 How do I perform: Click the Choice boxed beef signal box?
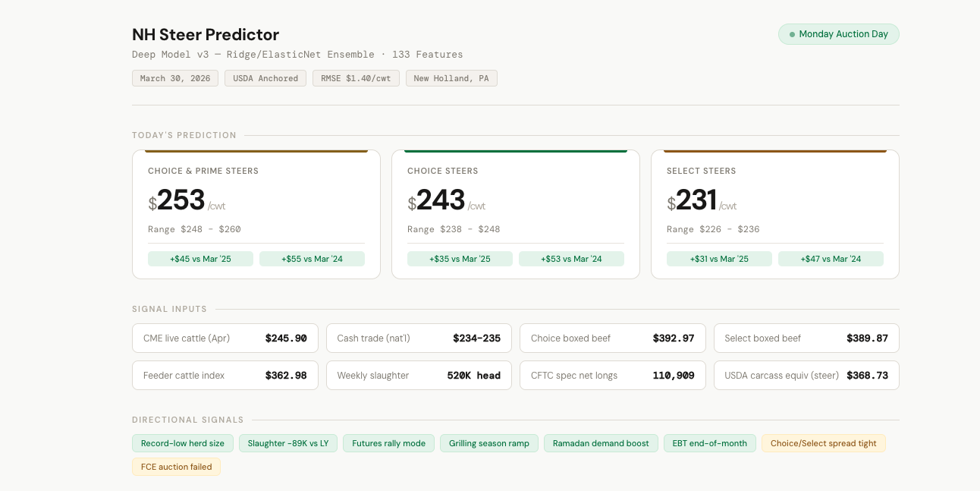pos(613,338)
